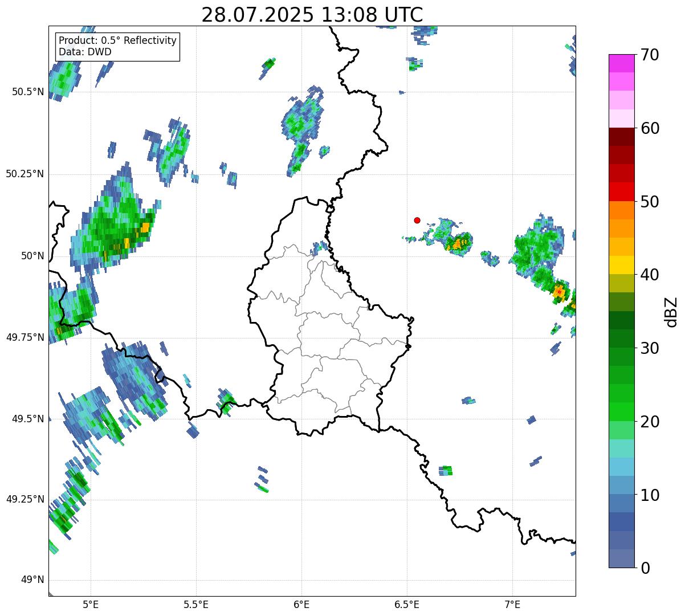Image resolution: width=685 pixels, height=616 pixels.
Task: Click the red dot location marker
Action: point(417,221)
